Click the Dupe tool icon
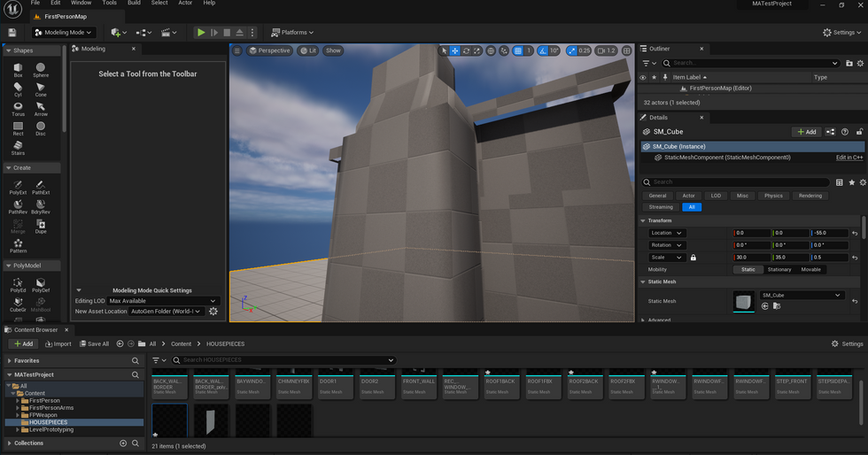This screenshot has width=868, height=455. click(x=41, y=225)
